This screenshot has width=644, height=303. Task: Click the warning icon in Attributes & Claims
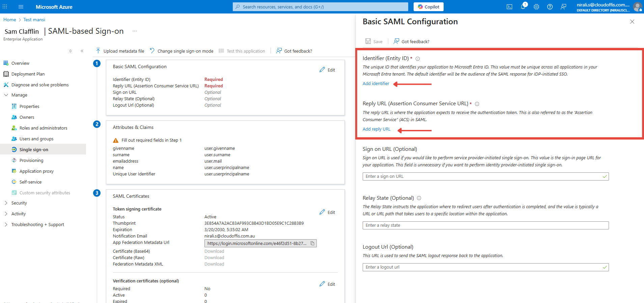tap(116, 140)
